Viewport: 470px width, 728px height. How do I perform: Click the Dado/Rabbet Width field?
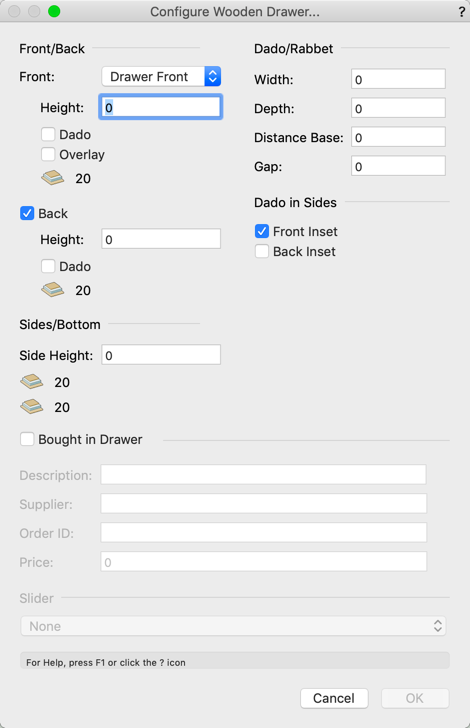(398, 79)
